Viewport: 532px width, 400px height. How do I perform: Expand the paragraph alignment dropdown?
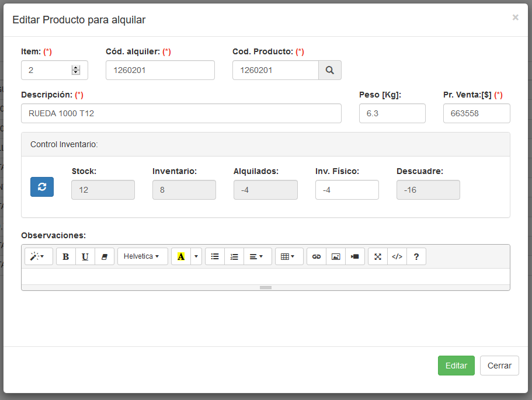coord(257,256)
